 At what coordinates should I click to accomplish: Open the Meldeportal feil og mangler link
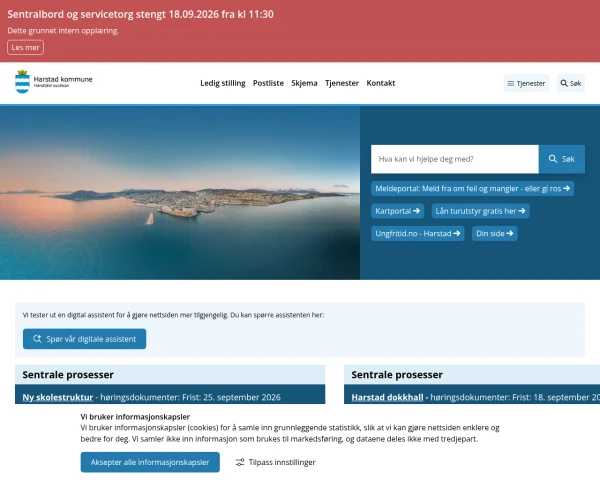click(472, 188)
